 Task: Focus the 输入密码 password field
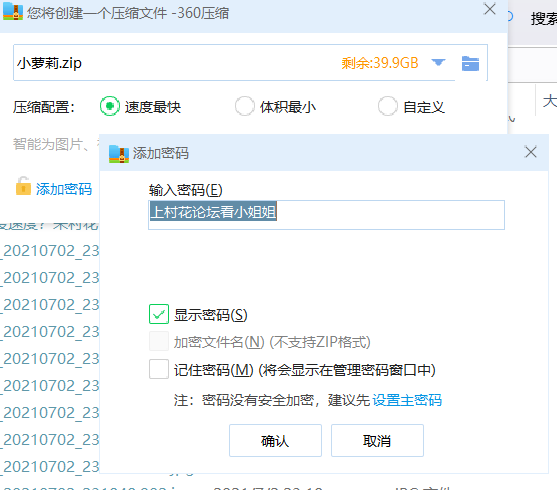(326, 215)
